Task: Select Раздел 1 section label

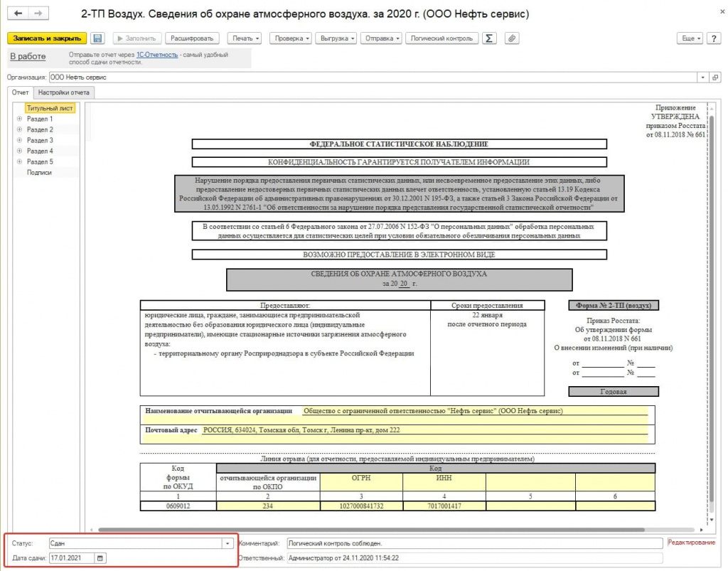Action: click(x=40, y=119)
